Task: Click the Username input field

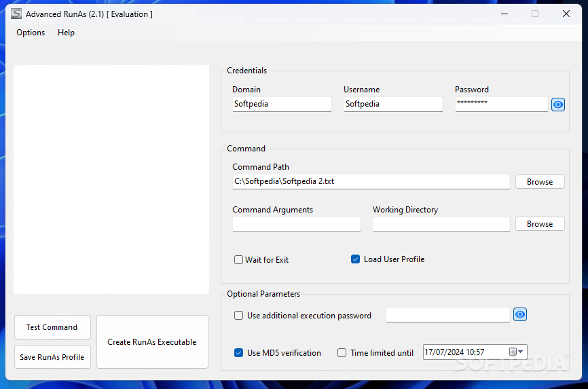Action: [393, 104]
